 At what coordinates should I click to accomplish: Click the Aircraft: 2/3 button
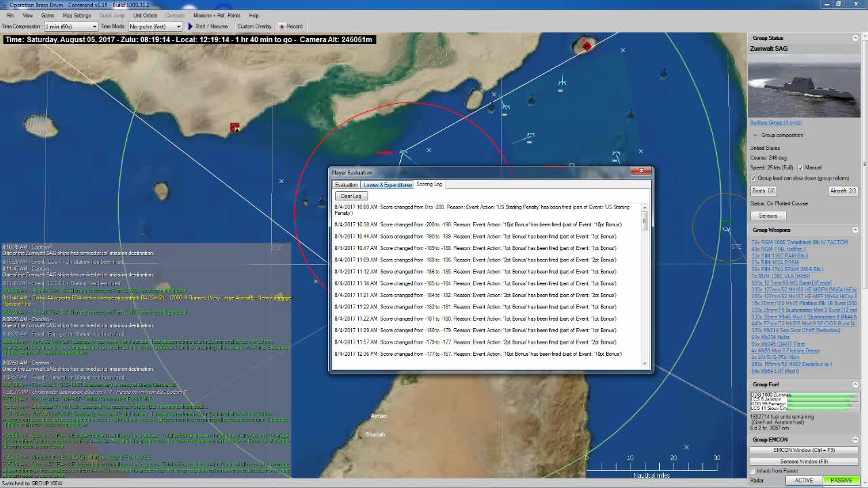[x=844, y=190]
